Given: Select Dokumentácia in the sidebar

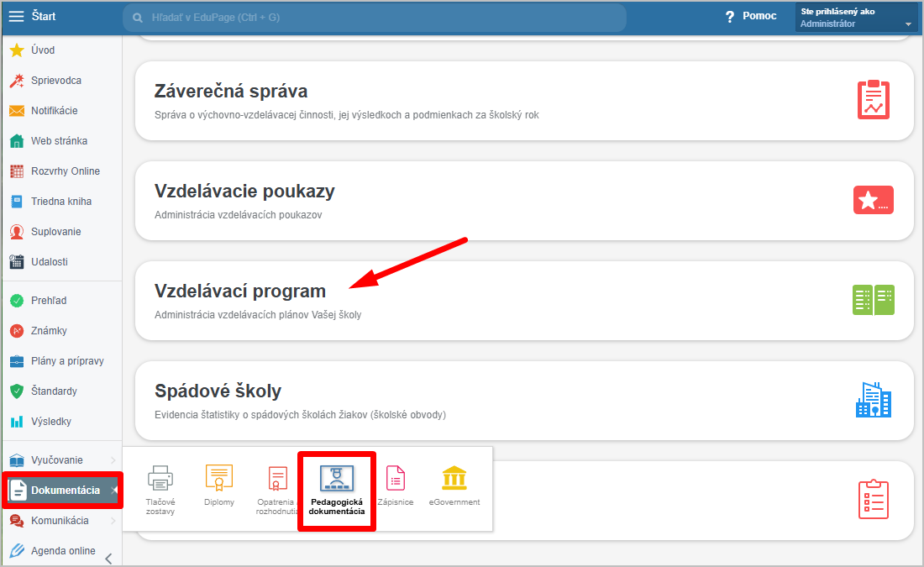Looking at the screenshot, I should click(x=62, y=491).
